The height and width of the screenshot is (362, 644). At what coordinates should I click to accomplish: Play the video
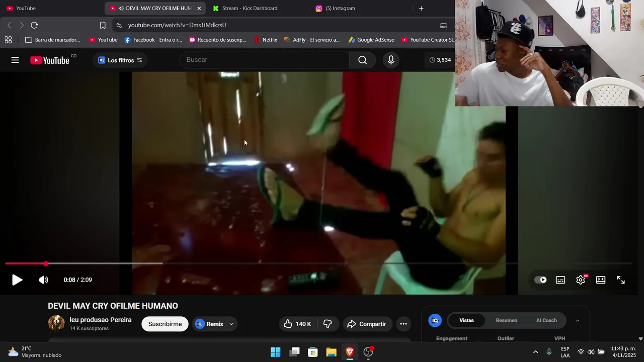(17, 280)
